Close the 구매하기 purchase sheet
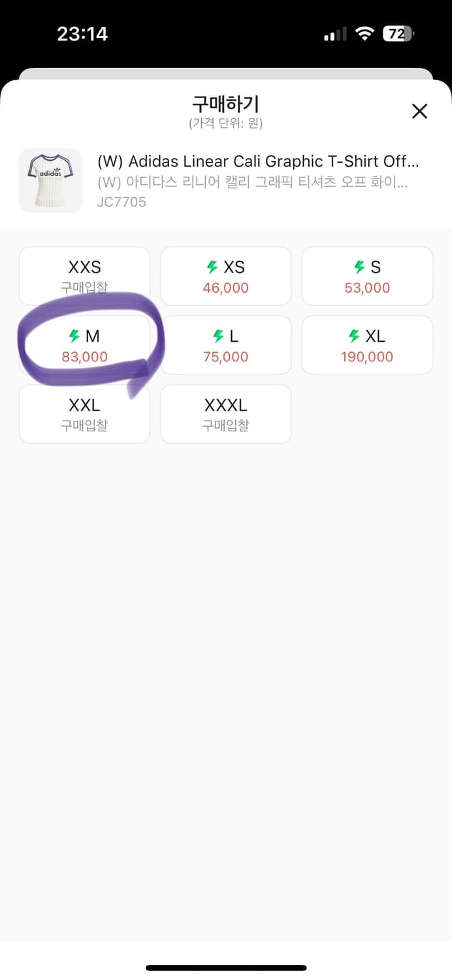452x980 pixels. (x=419, y=111)
